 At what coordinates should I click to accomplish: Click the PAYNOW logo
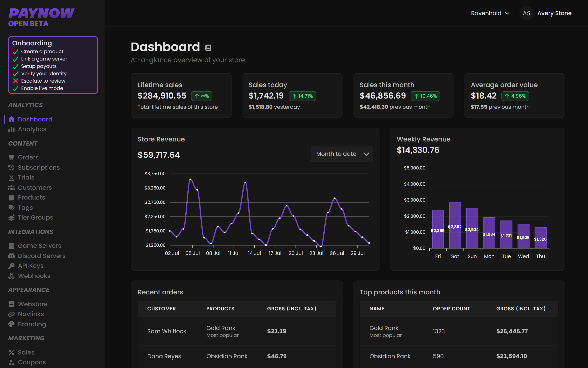pyautogui.click(x=41, y=13)
